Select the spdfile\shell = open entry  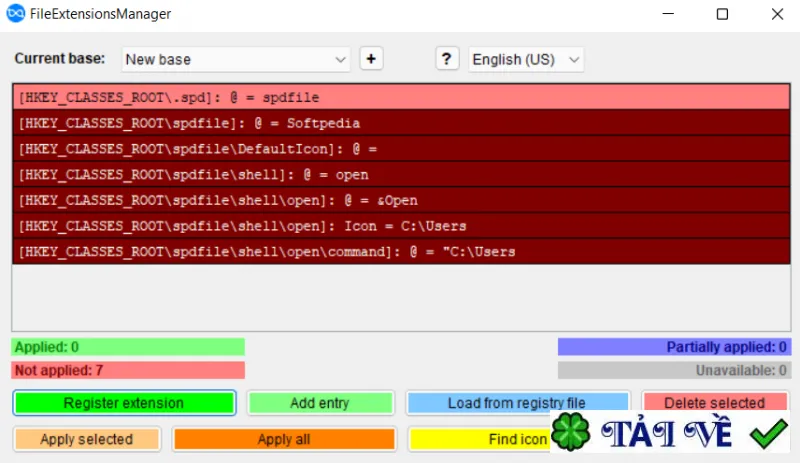click(402, 174)
